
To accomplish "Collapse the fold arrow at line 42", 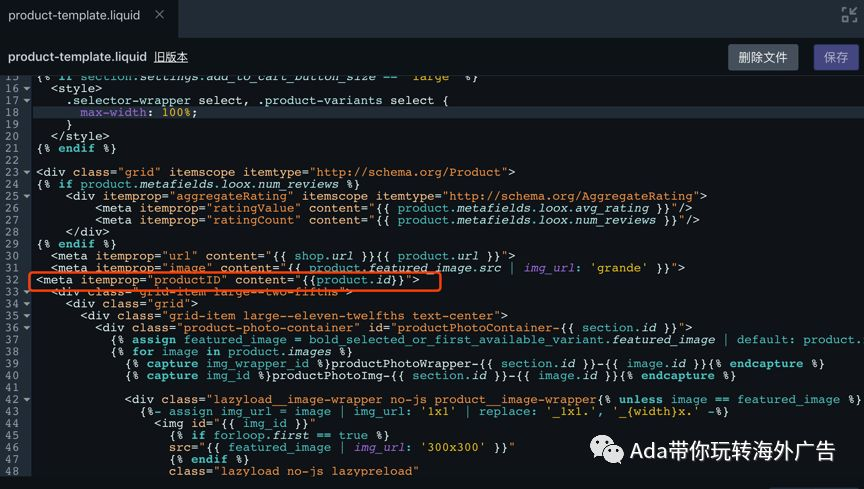I will pos(26,400).
